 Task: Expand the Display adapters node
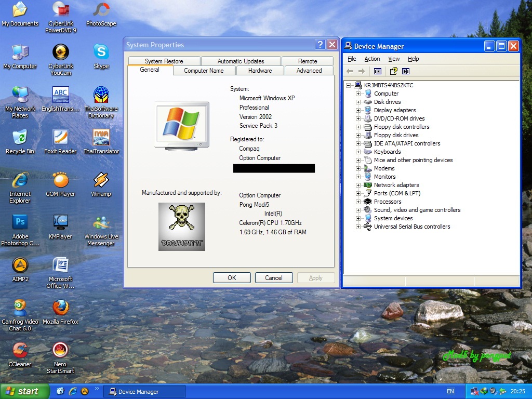pyautogui.click(x=358, y=110)
